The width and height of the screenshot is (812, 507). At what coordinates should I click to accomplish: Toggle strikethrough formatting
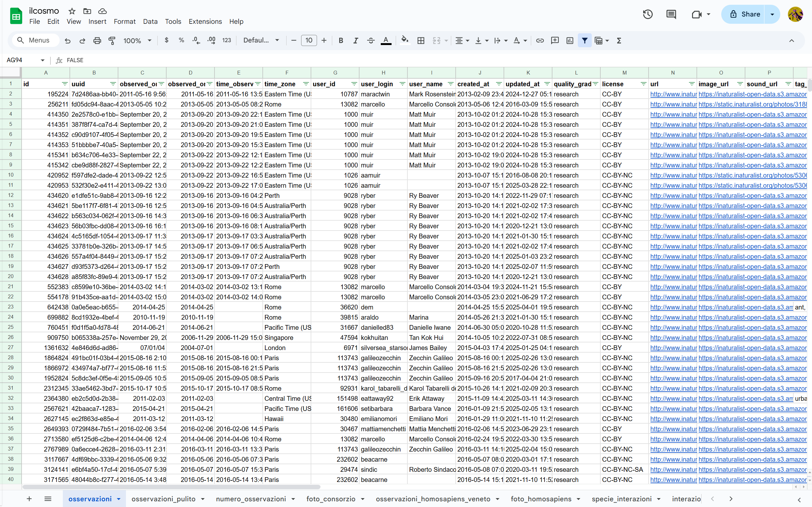(371, 41)
